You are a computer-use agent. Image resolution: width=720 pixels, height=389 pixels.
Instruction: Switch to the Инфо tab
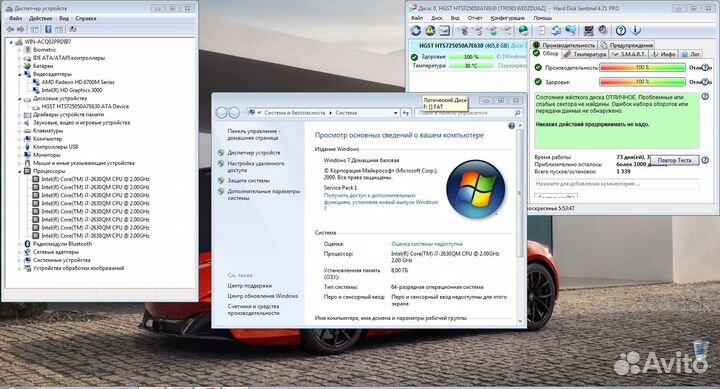point(664,54)
